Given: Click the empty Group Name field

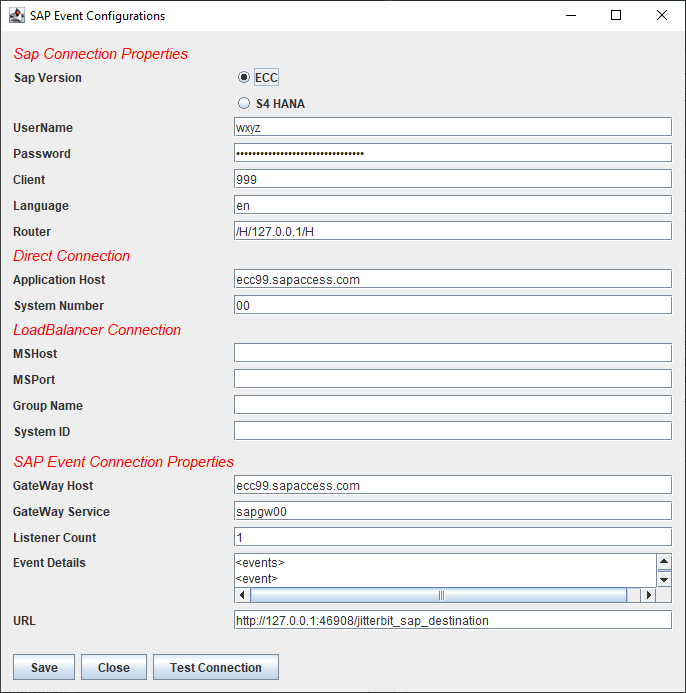Looking at the screenshot, I should point(452,405).
